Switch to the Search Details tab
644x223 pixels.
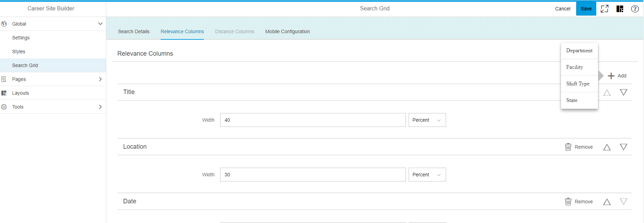click(x=134, y=31)
